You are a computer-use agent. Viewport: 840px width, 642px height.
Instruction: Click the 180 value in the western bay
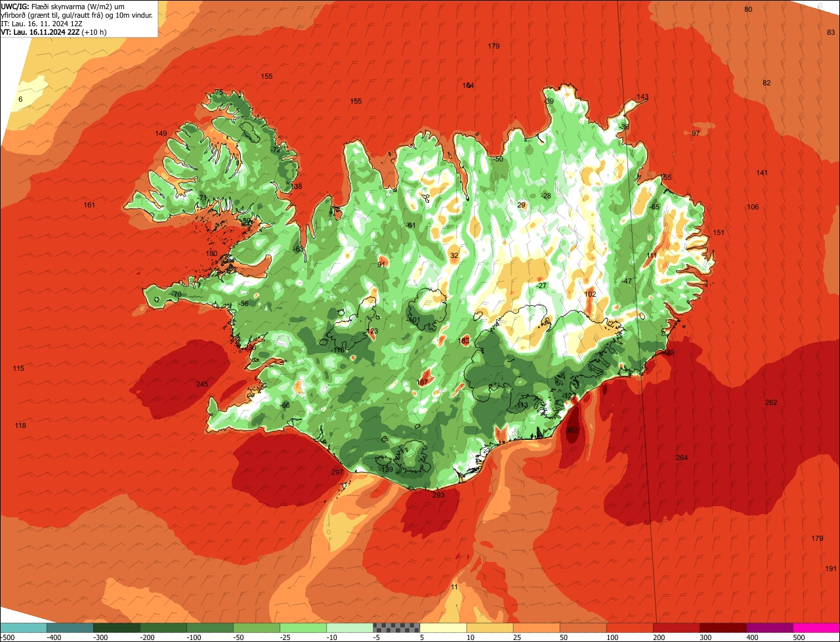[211, 253]
